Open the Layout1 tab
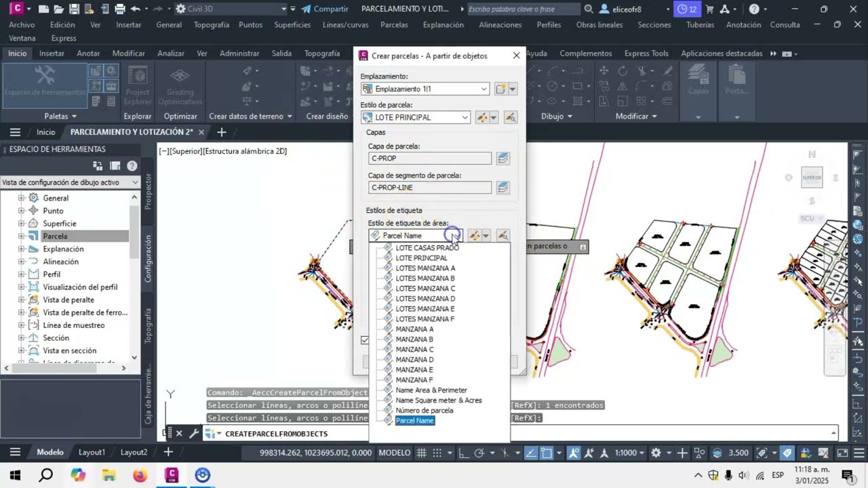This screenshot has height=488, width=868. click(x=92, y=452)
